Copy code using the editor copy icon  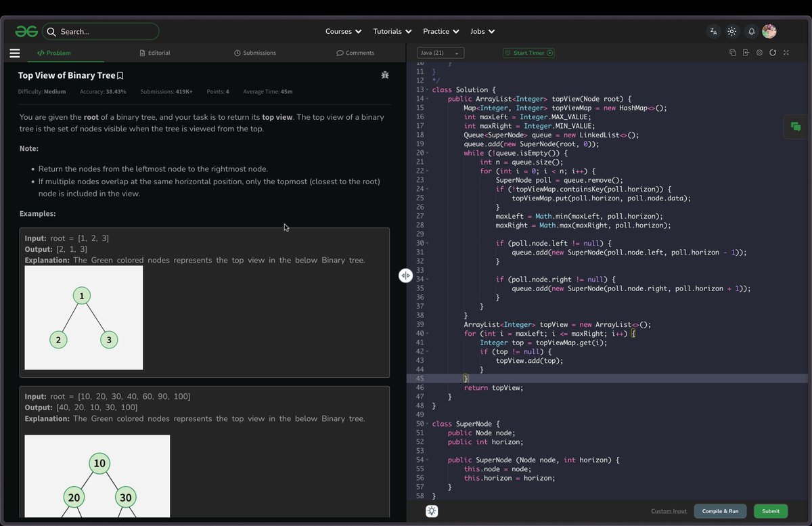[x=733, y=53]
